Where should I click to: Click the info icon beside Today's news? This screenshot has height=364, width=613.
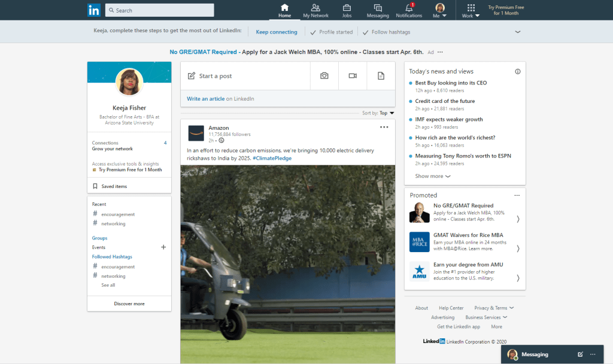click(x=518, y=71)
